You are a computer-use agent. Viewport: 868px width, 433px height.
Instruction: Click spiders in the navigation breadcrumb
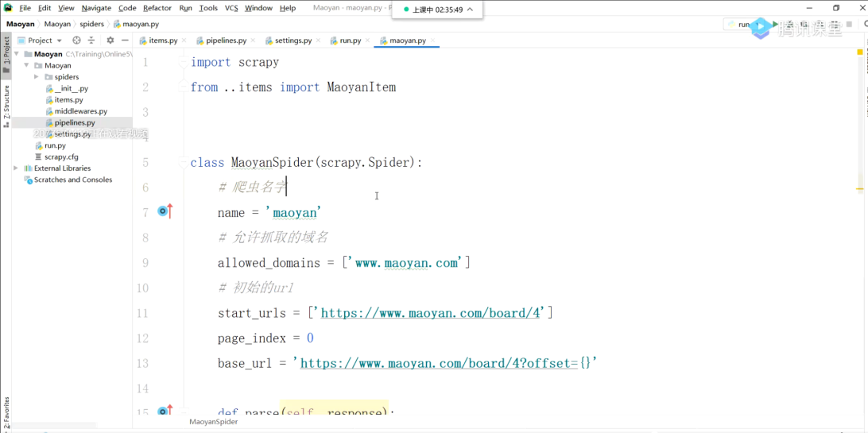point(91,24)
